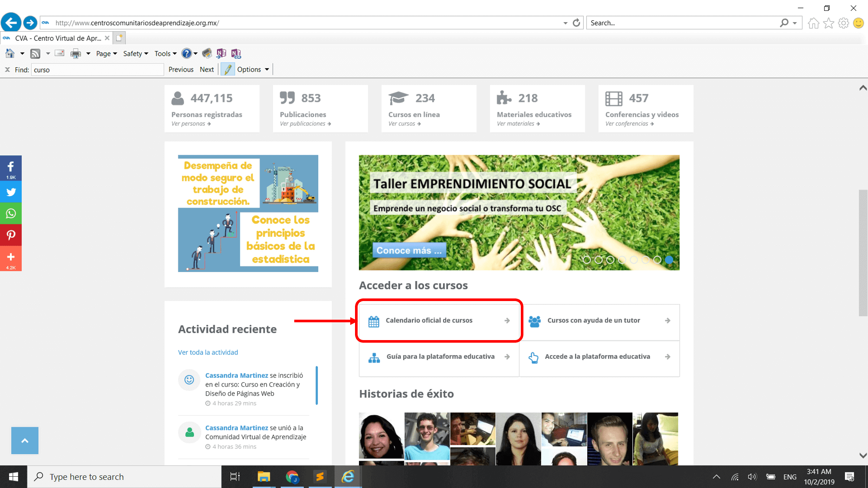
Task: Click the Ver cursos link
Action: tap(404, 124)
